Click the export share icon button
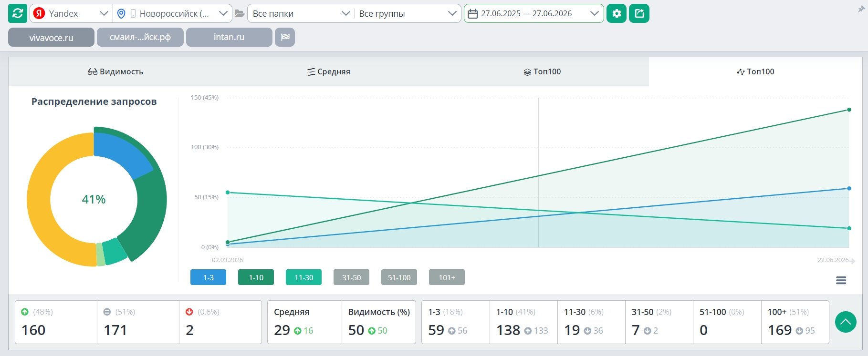 (639, 13)
